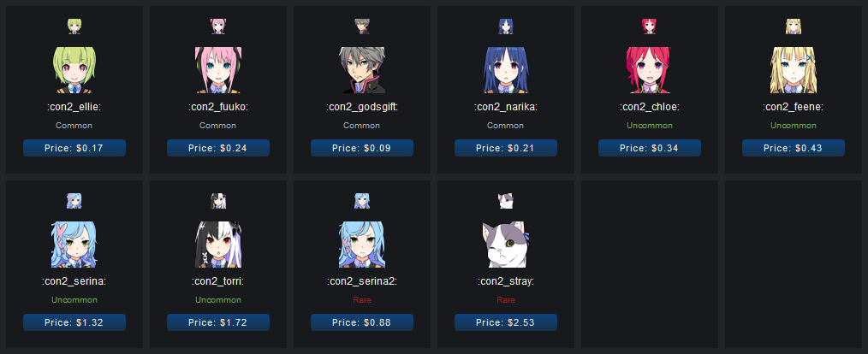Click the small stray cat emoticon icon

click(x=506, y=201)
